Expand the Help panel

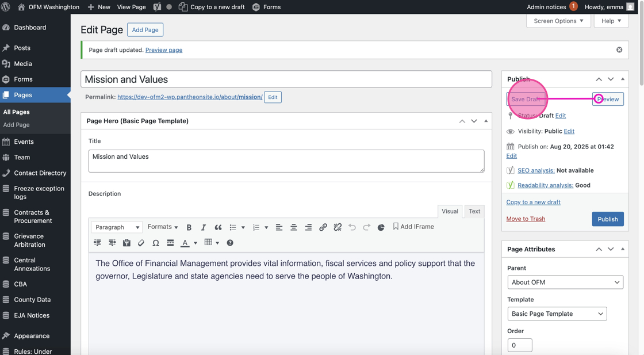point(611,21)
